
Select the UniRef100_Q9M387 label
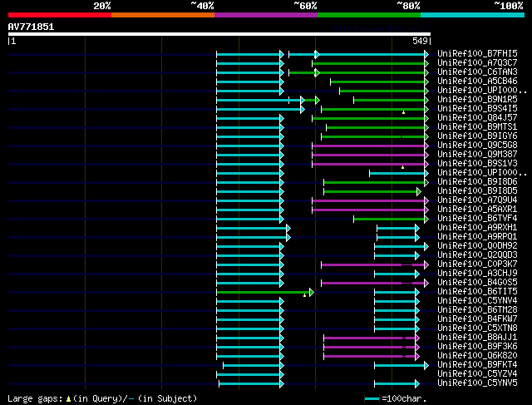coord(477,154)
